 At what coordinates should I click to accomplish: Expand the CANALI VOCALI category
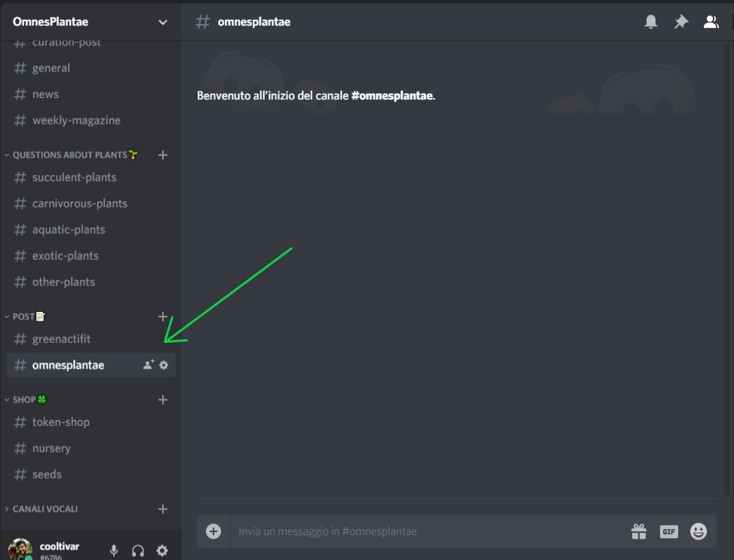click(x=41, y=509)
